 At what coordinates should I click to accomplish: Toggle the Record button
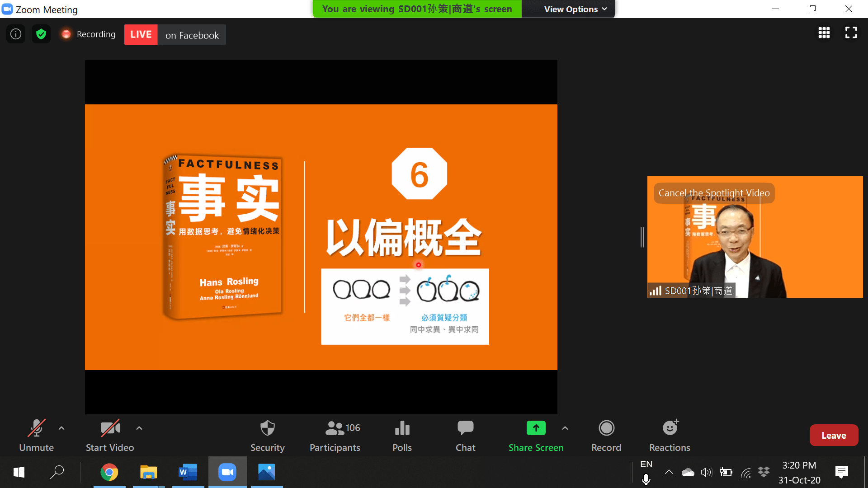coord(606,436)
